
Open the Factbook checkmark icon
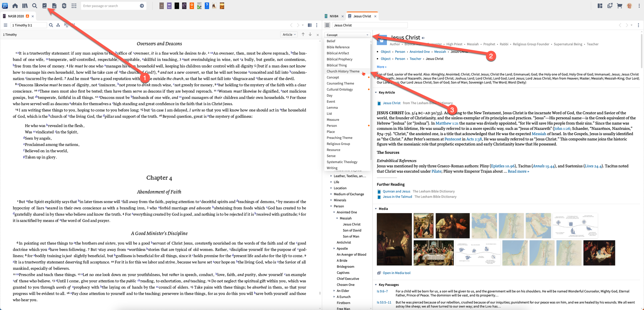[x=45, y=6]
